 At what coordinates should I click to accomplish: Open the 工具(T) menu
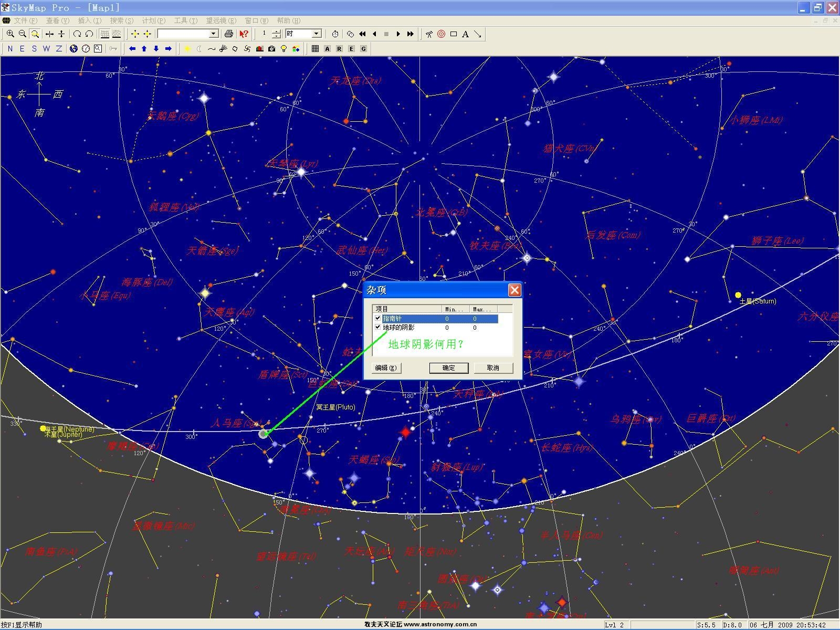click(x=186, y=20)
